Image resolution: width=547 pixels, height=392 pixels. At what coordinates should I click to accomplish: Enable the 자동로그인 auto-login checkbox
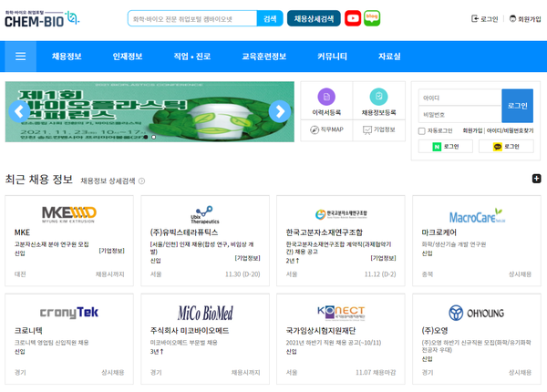(422, 131)
